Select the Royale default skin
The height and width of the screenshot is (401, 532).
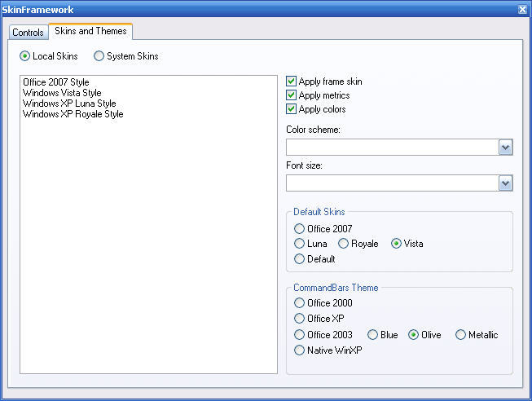pyautogui.click(x=343, y=244)
